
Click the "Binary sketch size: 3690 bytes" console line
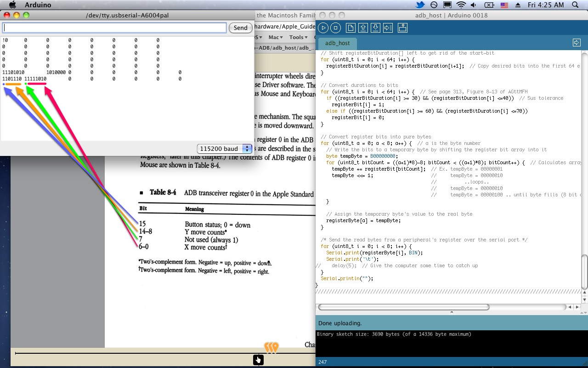click(394, 334)
